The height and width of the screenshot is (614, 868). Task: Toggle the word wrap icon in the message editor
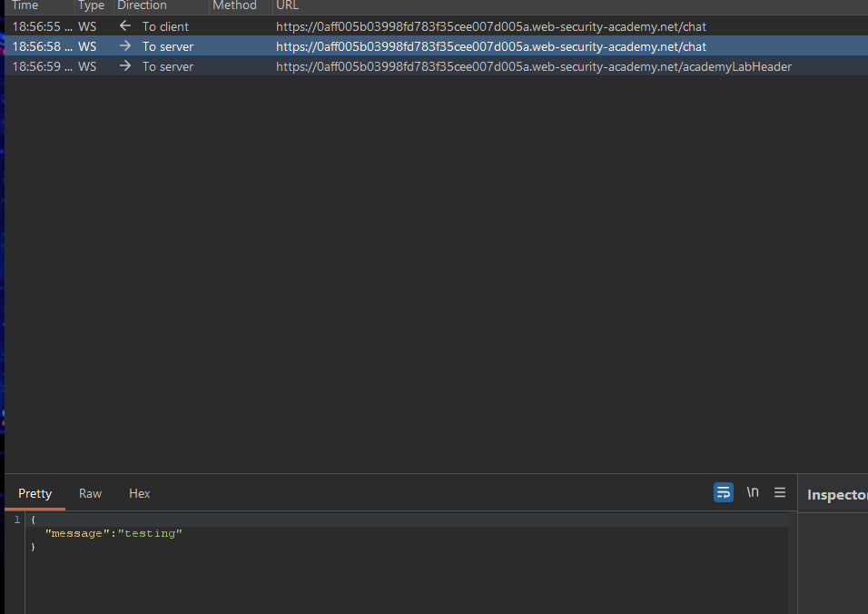tap(723, 492)
